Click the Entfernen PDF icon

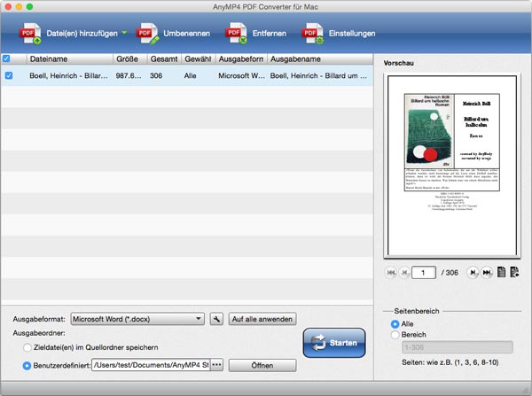pos(237,34)
